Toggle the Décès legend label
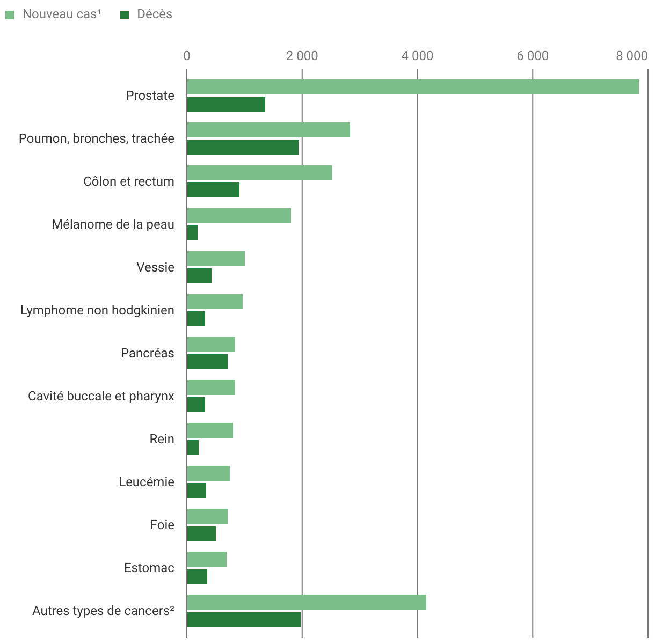655x644 pixels. [155, 14]
